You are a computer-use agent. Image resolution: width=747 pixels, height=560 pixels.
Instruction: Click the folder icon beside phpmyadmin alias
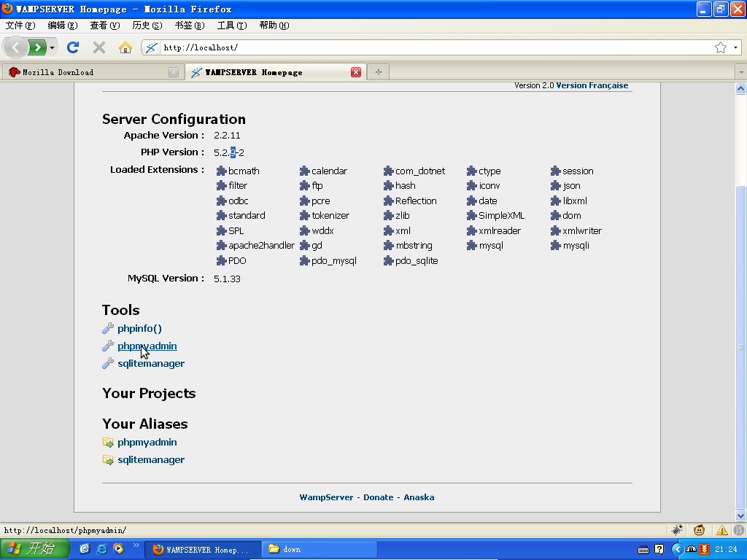click(x=108, y=443)
